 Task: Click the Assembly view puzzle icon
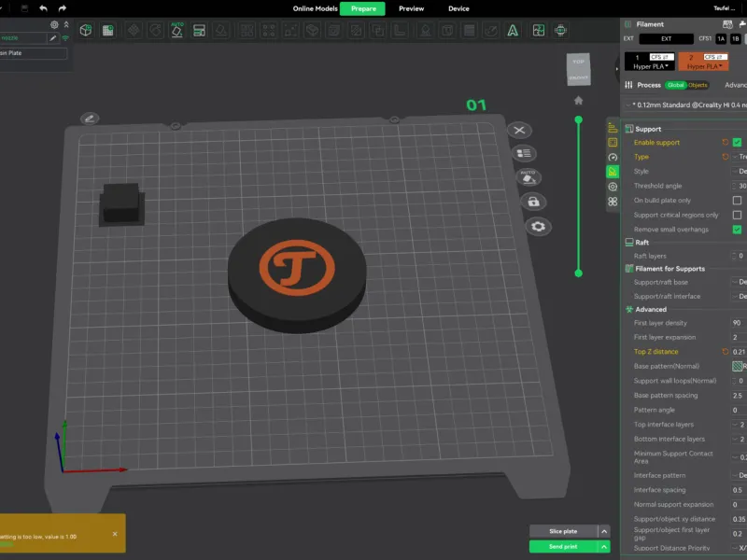click(x=539, y=30)
